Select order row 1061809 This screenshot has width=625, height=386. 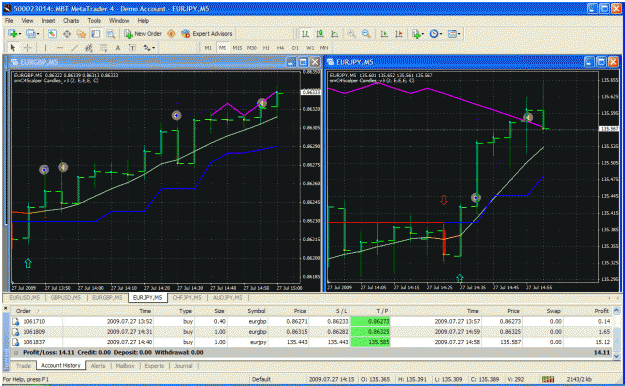pos(311,332)
